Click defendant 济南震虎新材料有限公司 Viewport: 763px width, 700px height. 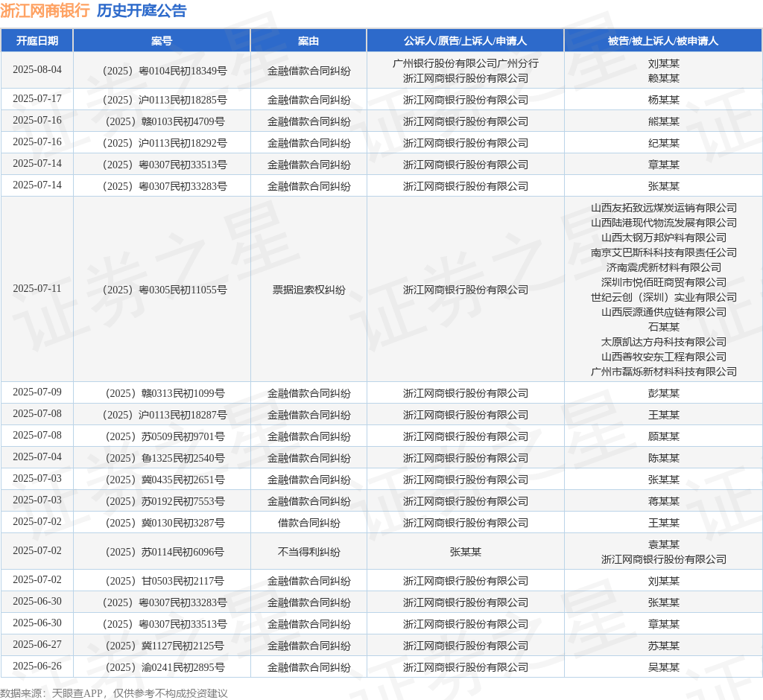[663, 267]
